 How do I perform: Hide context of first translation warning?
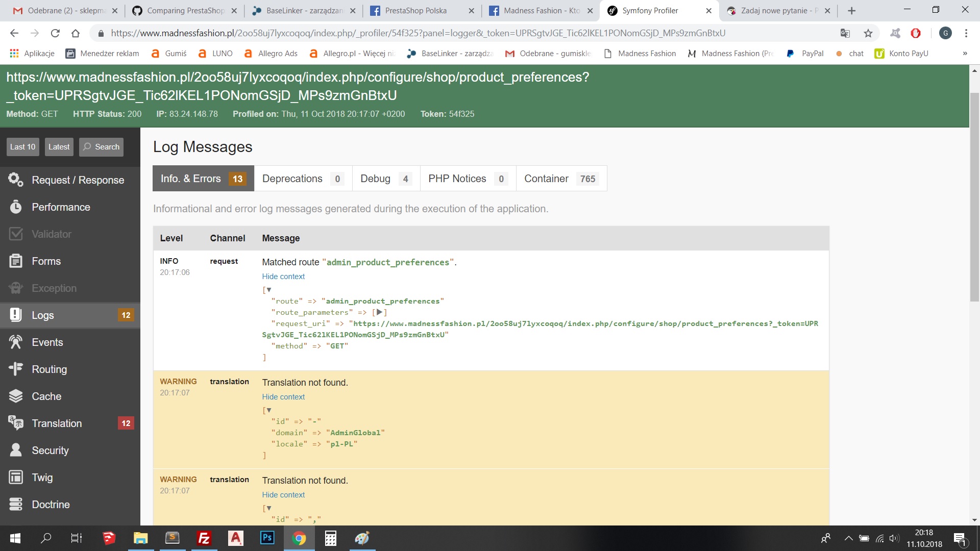[x=283, y=397]
